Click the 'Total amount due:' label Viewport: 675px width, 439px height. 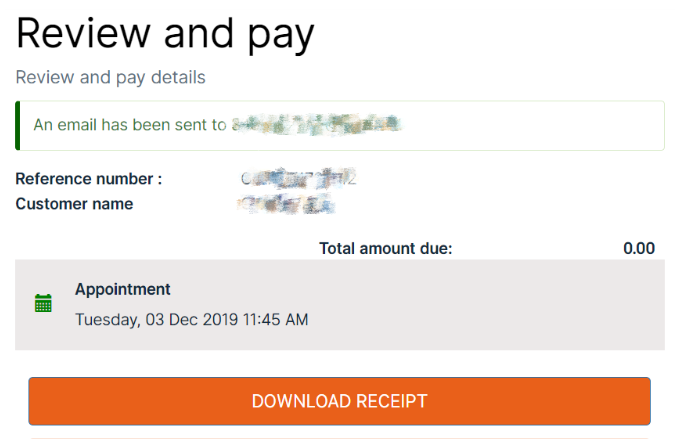pyautogui.click(x=385, y=248)
